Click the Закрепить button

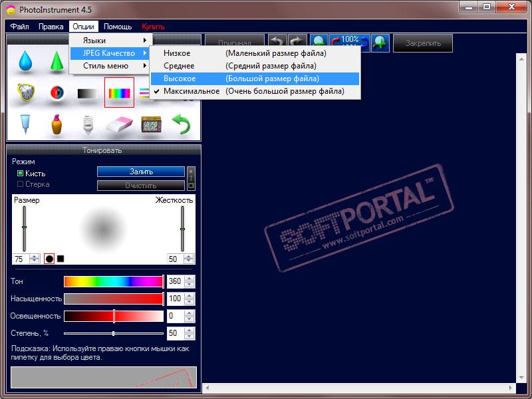(423, 43)
